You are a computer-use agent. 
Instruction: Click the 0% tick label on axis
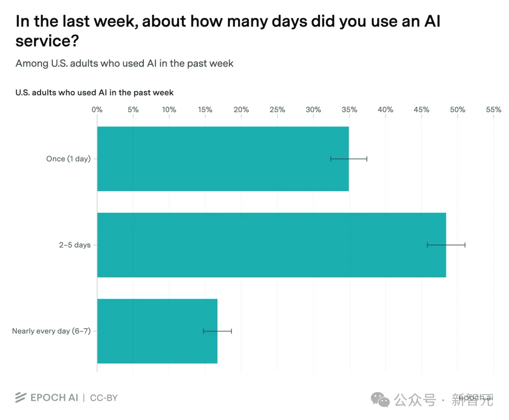click(x=97, y=110)
